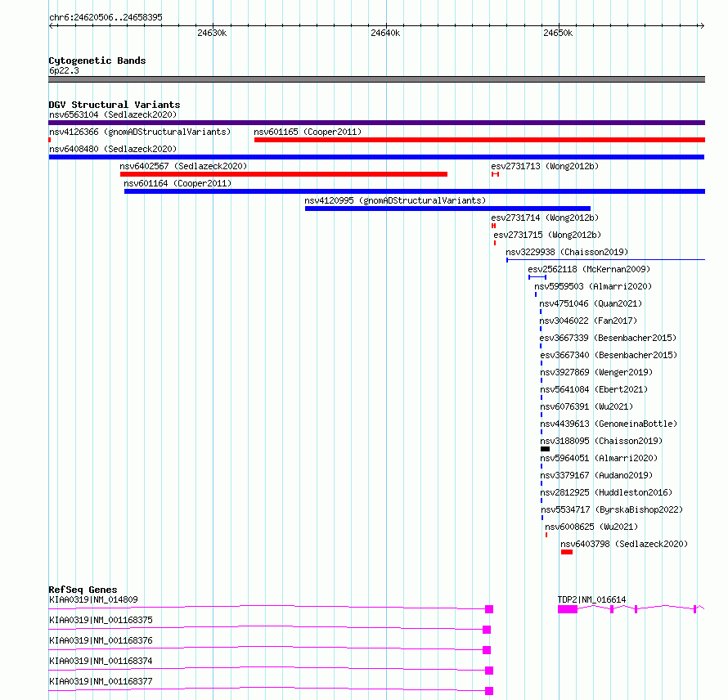The width and height of the screenshot is (728, 700).
Task: Click KIAA0319|NM_001168376 transcript label
Action: coord(101,640)
